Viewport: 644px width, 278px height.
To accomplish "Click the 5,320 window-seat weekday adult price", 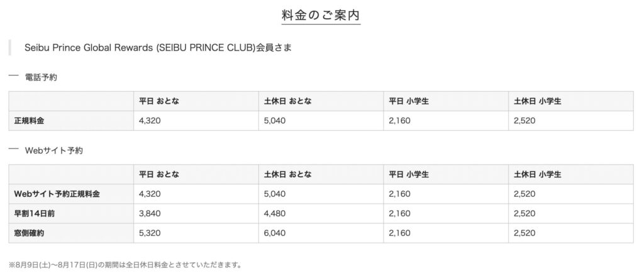I will (150, 233).
